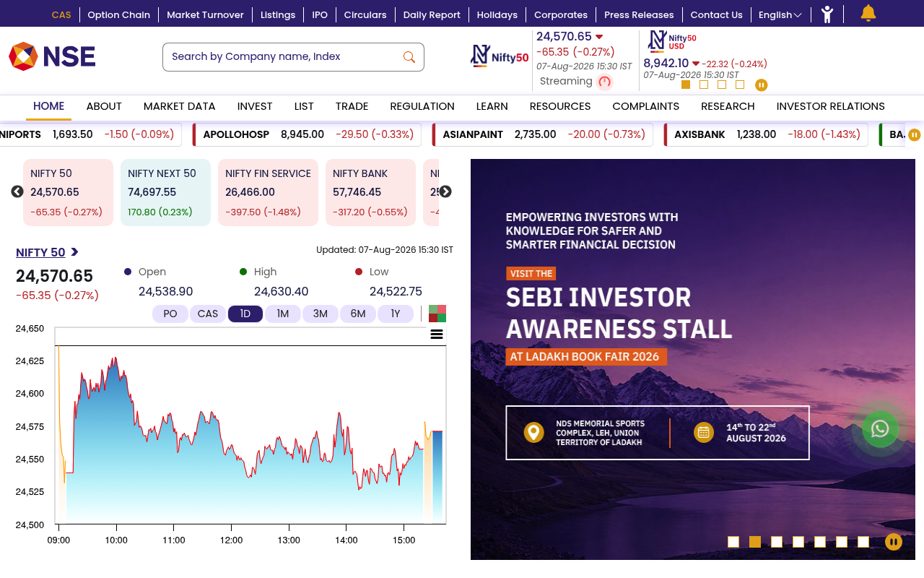Pause the header index carousel
The width and height of the screenshot is (924, 578).
(761, 85)
